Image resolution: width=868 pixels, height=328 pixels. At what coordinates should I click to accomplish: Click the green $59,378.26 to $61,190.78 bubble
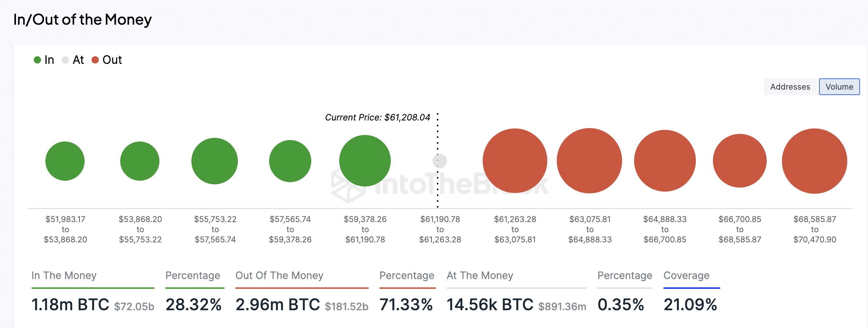pyautogui.click(x=365, y=161)
